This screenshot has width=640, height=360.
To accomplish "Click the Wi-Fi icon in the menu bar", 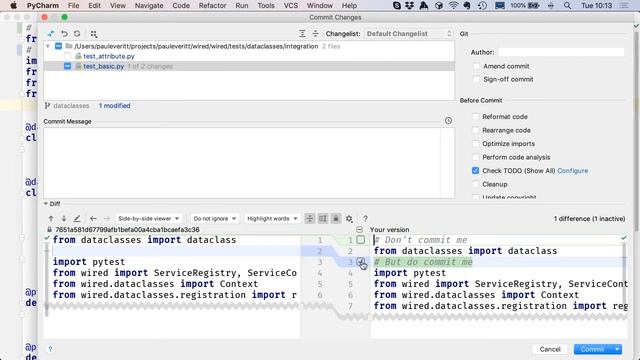I will coord(453,6).
